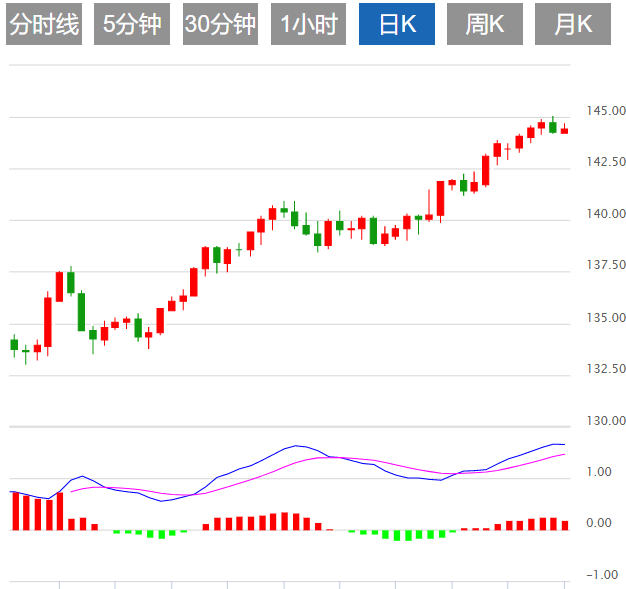The width and height of the screenshot is (626, 589).
Task: Click the rightmost red candlestick
Action: tap(564, 130)
